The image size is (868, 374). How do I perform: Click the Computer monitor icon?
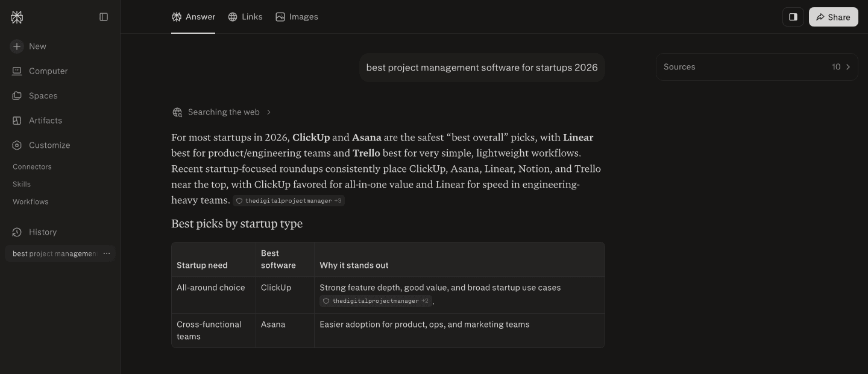[17, 71]
